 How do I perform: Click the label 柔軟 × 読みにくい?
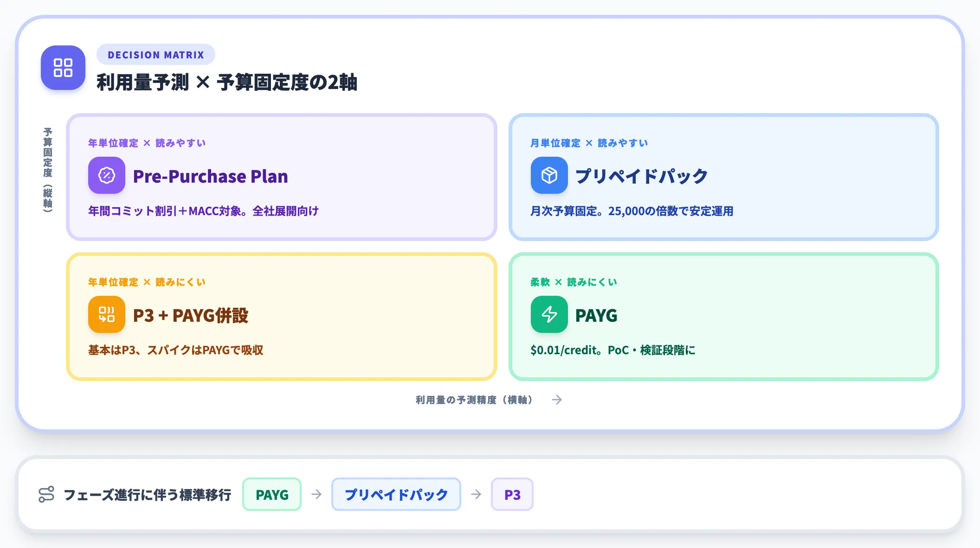tap(574, 282)
